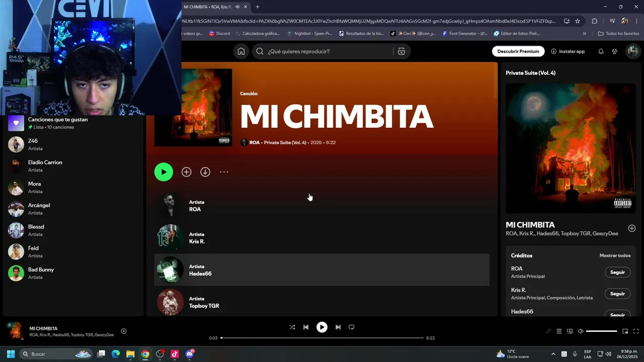Open artist row Hades66

[x=322, y=269]
